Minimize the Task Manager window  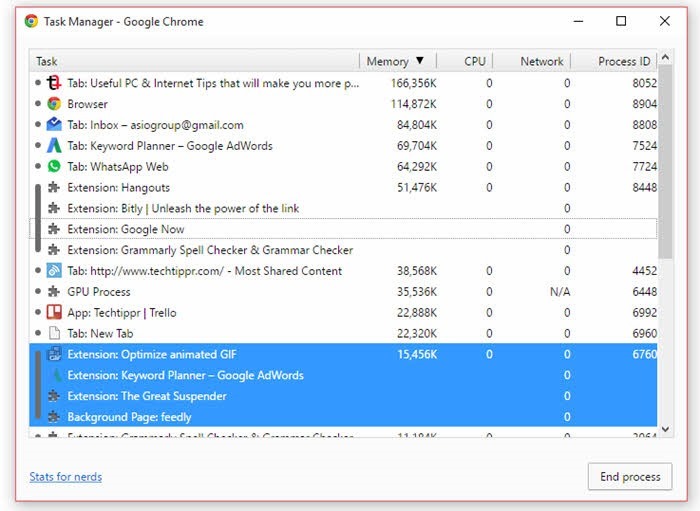tap(578, 21)
